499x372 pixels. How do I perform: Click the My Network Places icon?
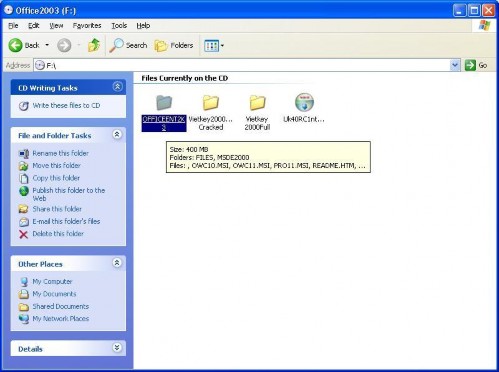(x=24, y=319)
